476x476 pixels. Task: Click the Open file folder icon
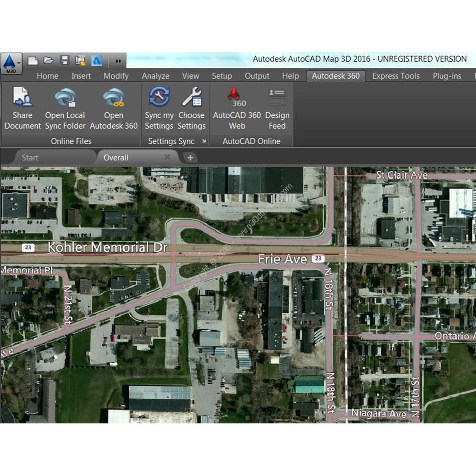[x=49, y=61]
